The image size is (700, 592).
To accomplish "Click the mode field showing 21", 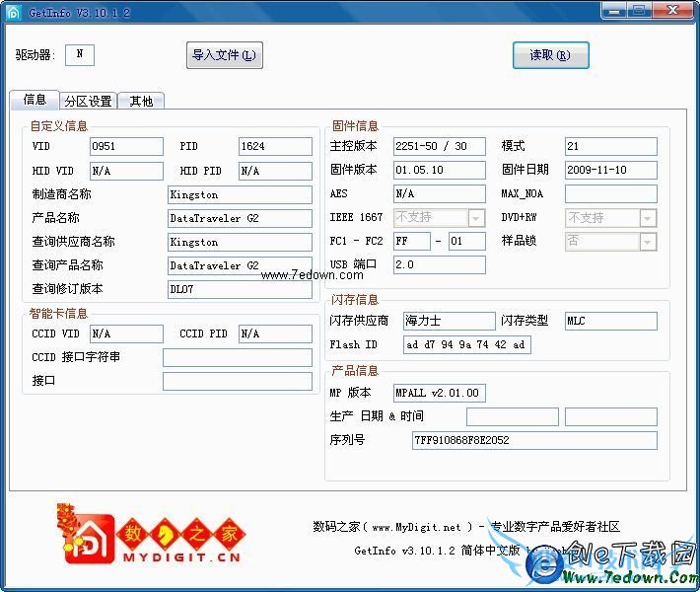I will click(x=611, y=147).
